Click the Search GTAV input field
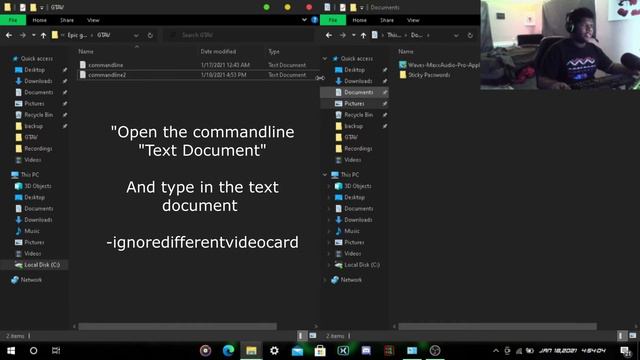This screenshot has height=360, width=640. (240, 36)
